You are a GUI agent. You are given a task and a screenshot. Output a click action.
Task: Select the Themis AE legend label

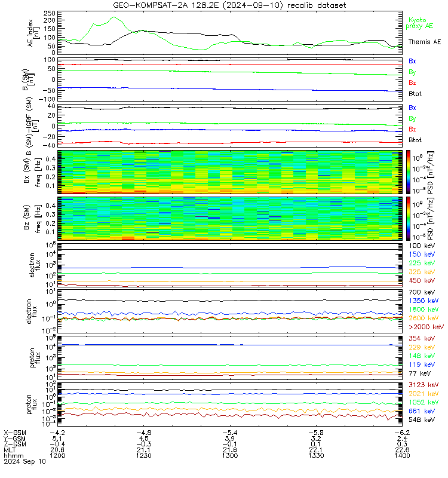[x=425, y=42]
